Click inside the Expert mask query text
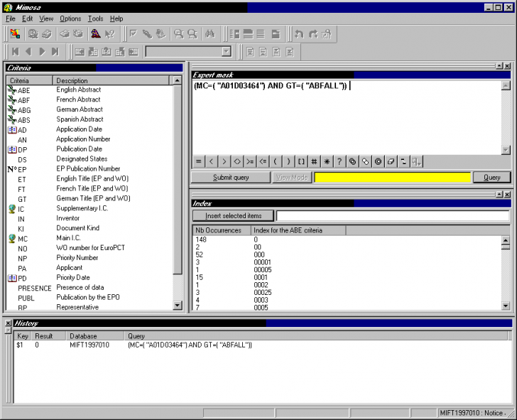This screenshot has width=517, height=420. pyautogui.click(x=271, y=86)
